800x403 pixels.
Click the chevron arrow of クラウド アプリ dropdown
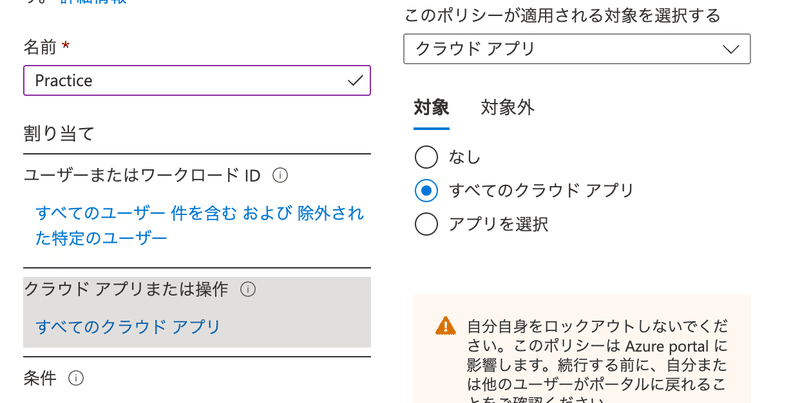(731, 49)
